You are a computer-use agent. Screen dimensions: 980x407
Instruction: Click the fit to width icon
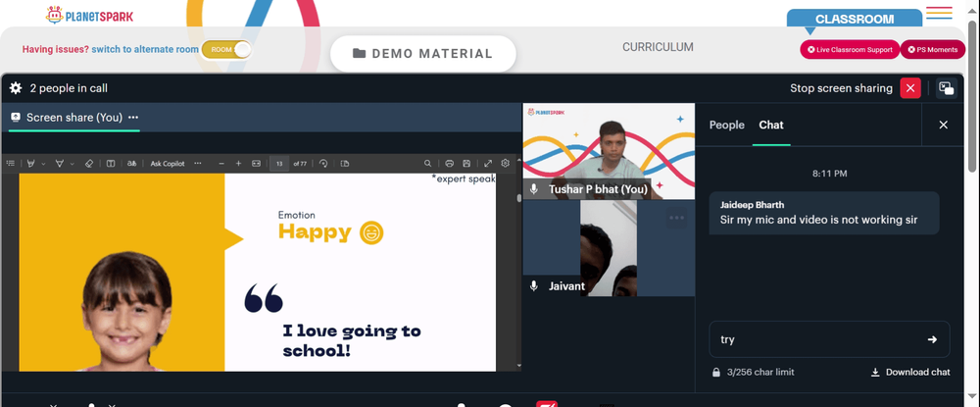pyautogui.click(x=256, y=163)
